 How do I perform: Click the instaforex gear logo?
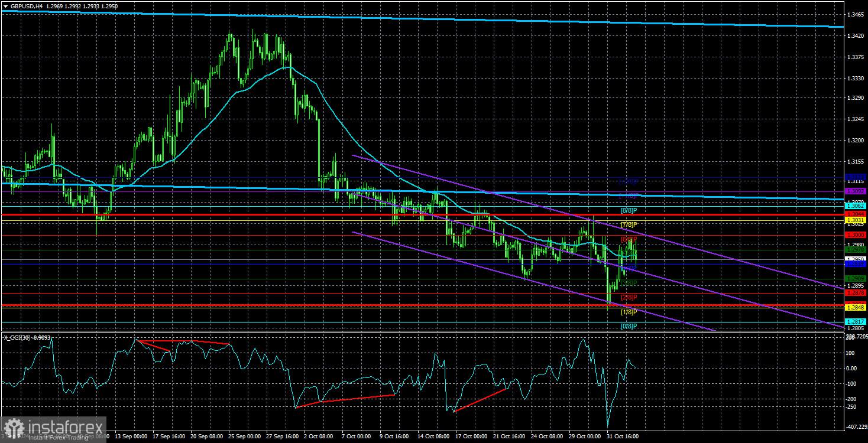(x=14, y=428)
